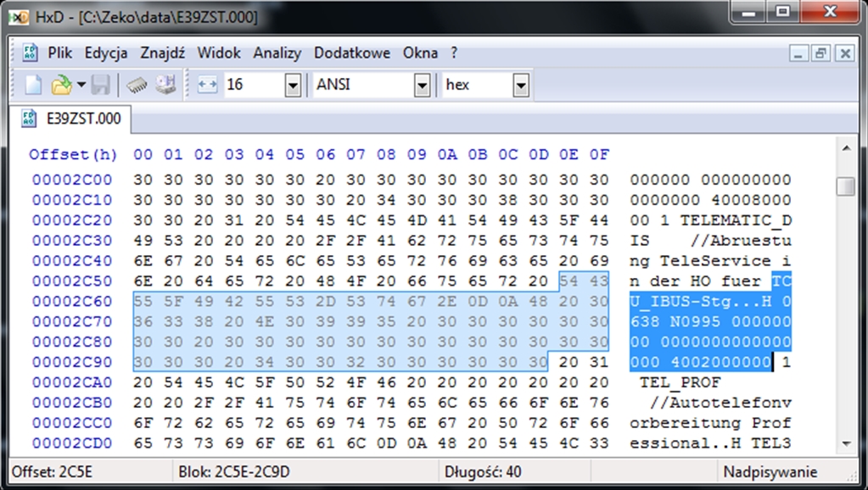Restore the inner document window

click(821, 53)
